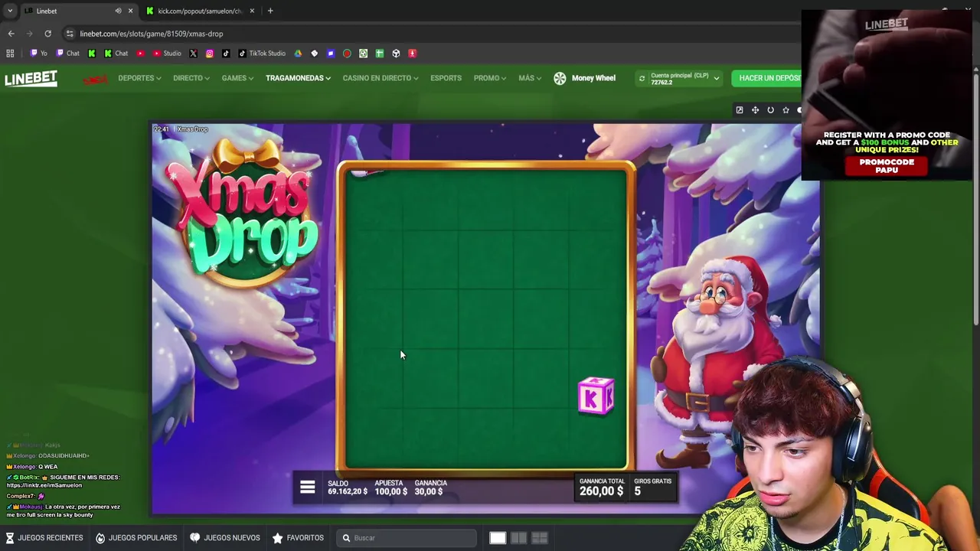Open the green spreadsheet bookmark icon
The width and height of the screenshot is (980, 551).
pyautogui.click(x=379, y=54)
